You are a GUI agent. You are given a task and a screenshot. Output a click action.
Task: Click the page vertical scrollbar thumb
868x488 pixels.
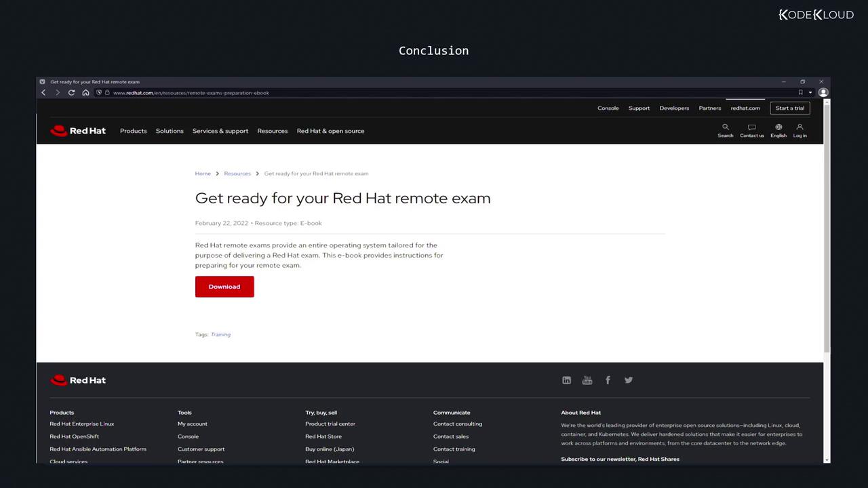(x=827, y=227)
